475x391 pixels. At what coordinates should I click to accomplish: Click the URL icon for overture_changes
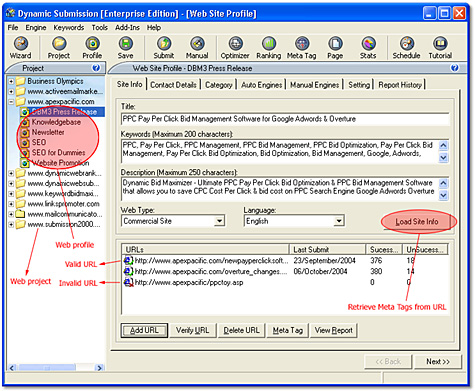coord(129,271)
